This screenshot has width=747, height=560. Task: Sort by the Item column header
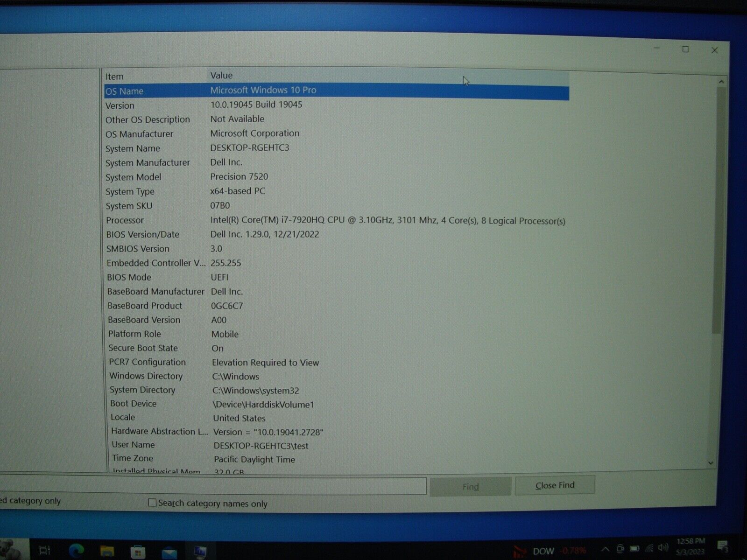click(x=155, y=76)
